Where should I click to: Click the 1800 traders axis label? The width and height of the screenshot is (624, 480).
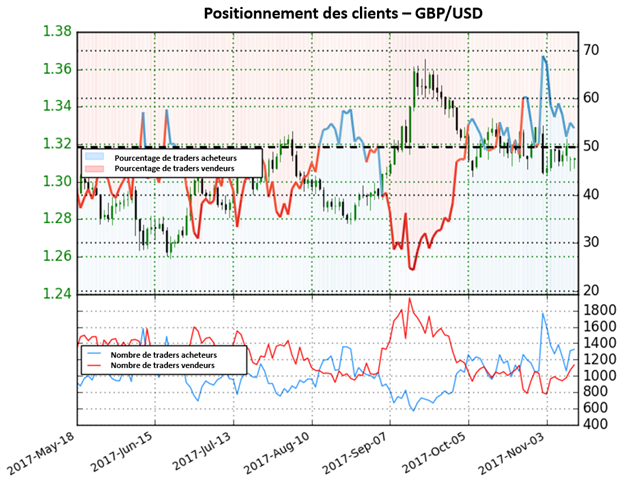600,310
